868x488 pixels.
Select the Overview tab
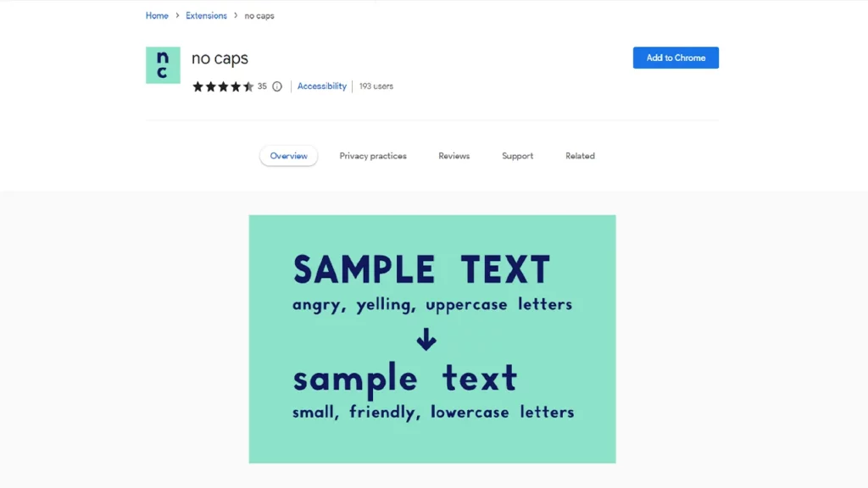click(x=288, y=156)
